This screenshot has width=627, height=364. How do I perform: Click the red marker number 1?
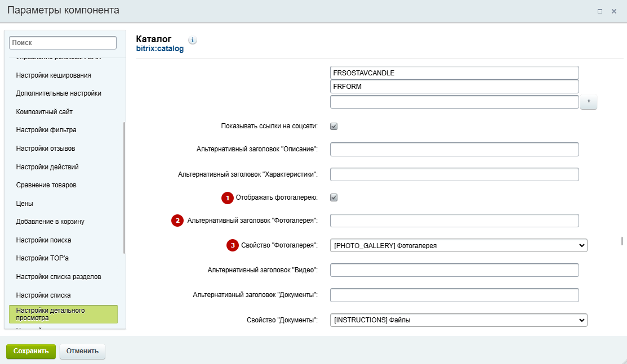[x=228, y=198]
